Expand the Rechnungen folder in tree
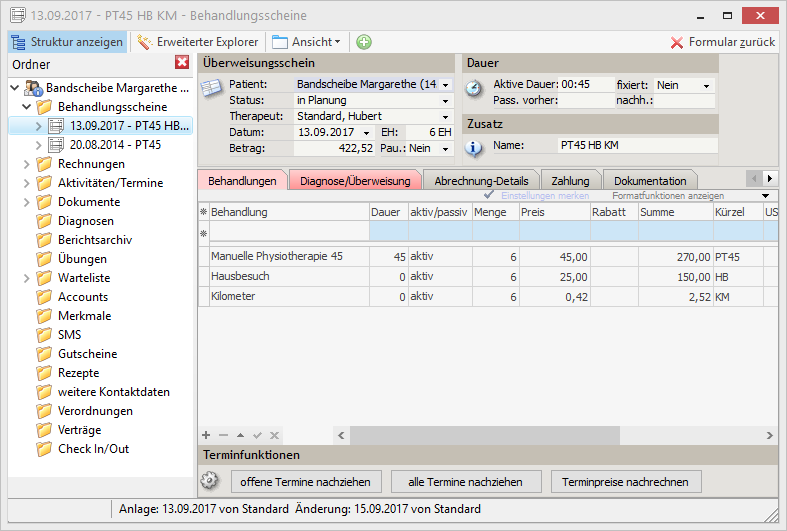The height and width of the screenshot is (531, 787). [x=26, y=164]
